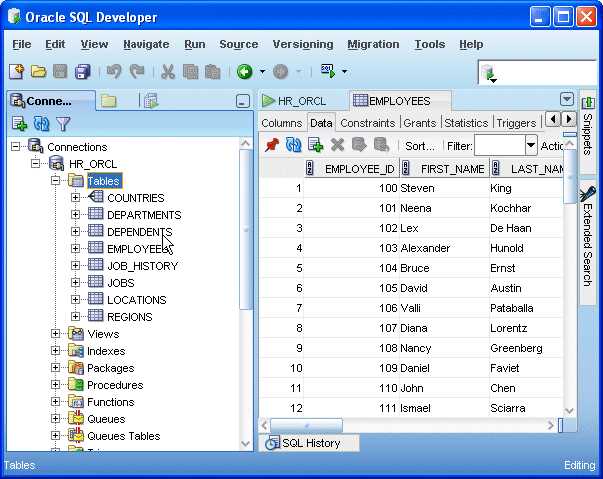Screen dimensions: 603x479
Task: Expand the Views folder node
Action: 55,333
